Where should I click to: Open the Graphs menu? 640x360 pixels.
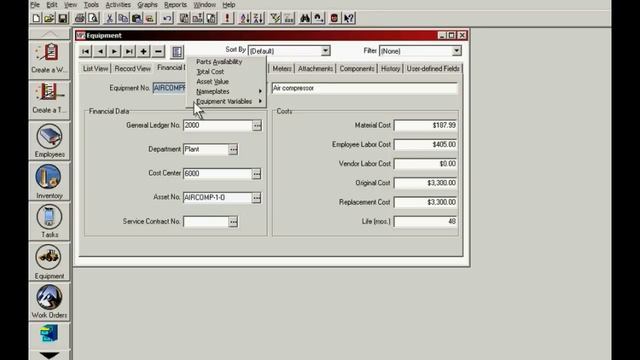click(147, 4)
